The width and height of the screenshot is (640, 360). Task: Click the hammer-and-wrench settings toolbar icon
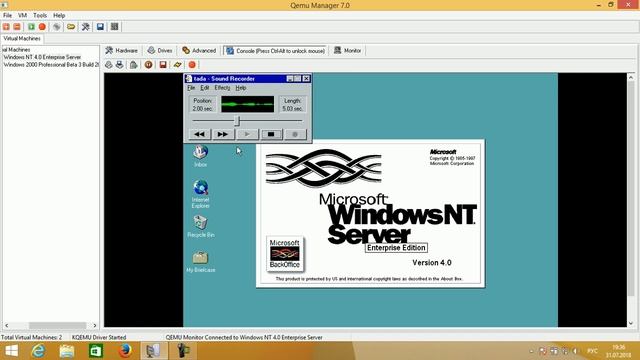pyautogui.click(x=86, y=27)
